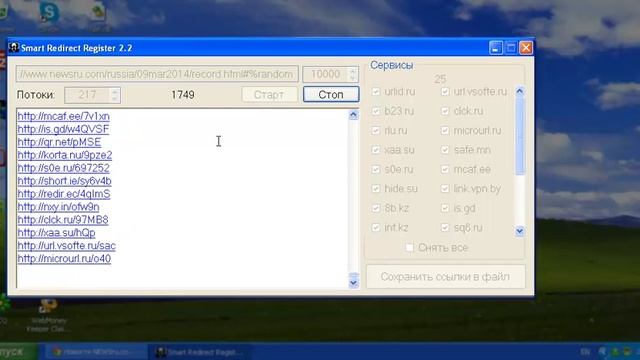Toggle the hide.su service checkbox
This screenshot has height=360, width=640.
click(376, 189)
